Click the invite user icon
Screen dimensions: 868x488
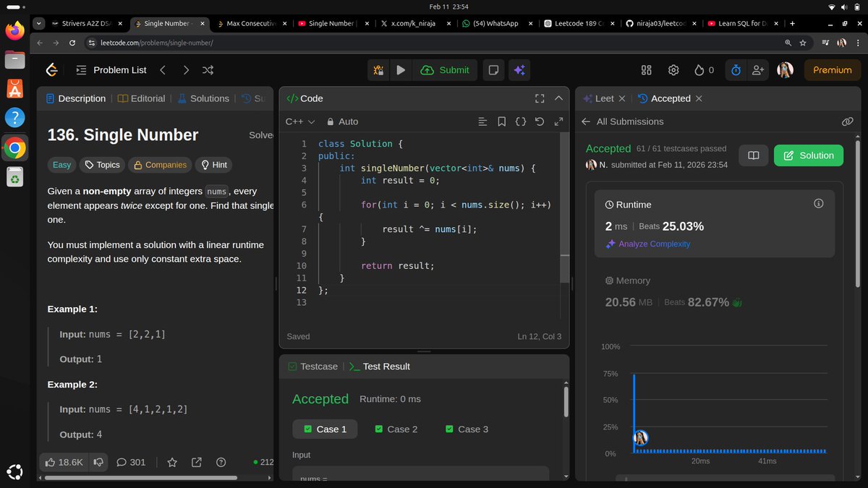click(x=758, y=70)
